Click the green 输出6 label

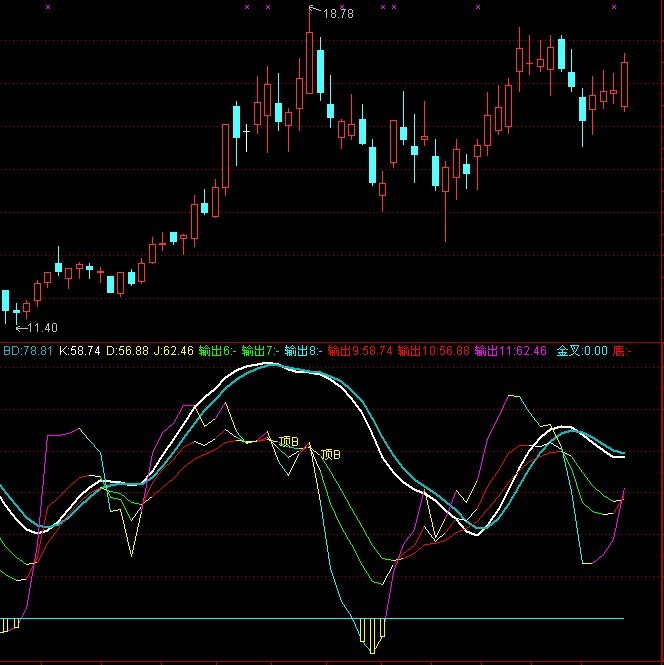point(217,351)
